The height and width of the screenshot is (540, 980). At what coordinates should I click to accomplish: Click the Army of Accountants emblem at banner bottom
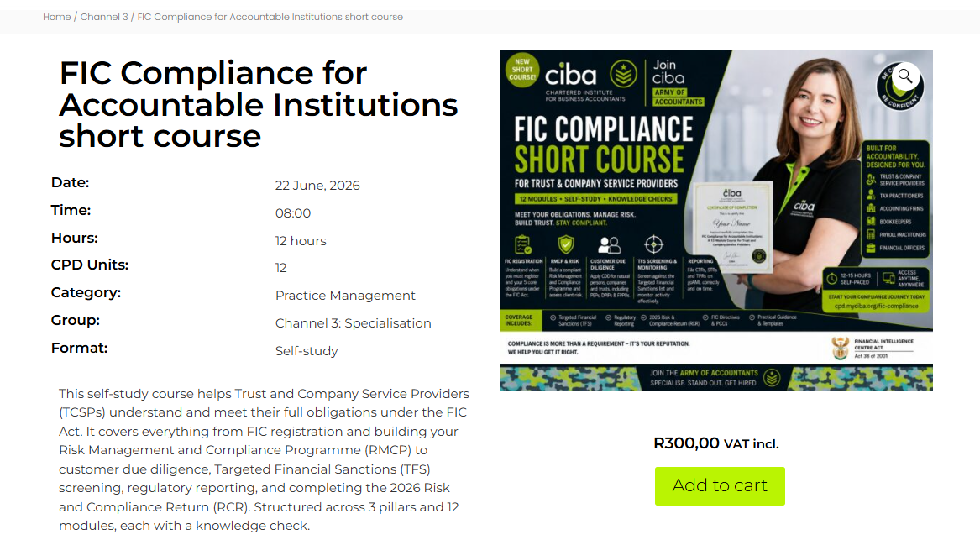tap(772, 378)
